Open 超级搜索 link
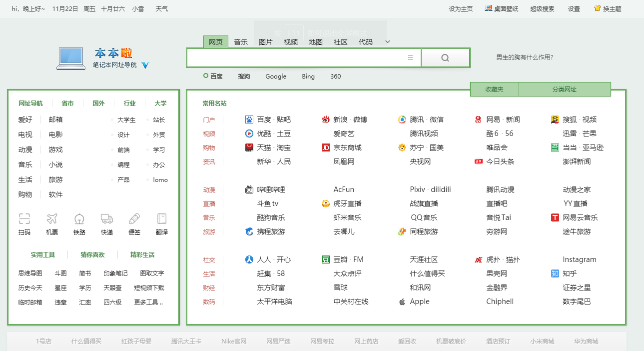Image resolution: width=644 pixels, height=351 pixels. click(542, 8)
